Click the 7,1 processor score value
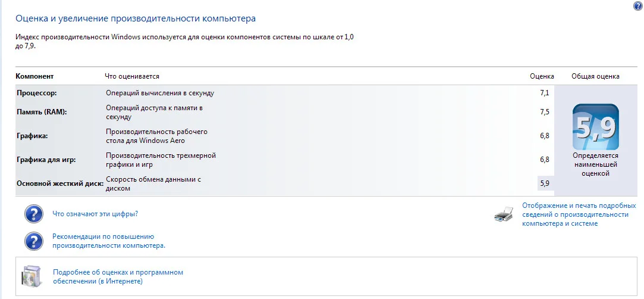Image resolution: width=644 pixels, height=299 pixels. (x=544, y=93)
